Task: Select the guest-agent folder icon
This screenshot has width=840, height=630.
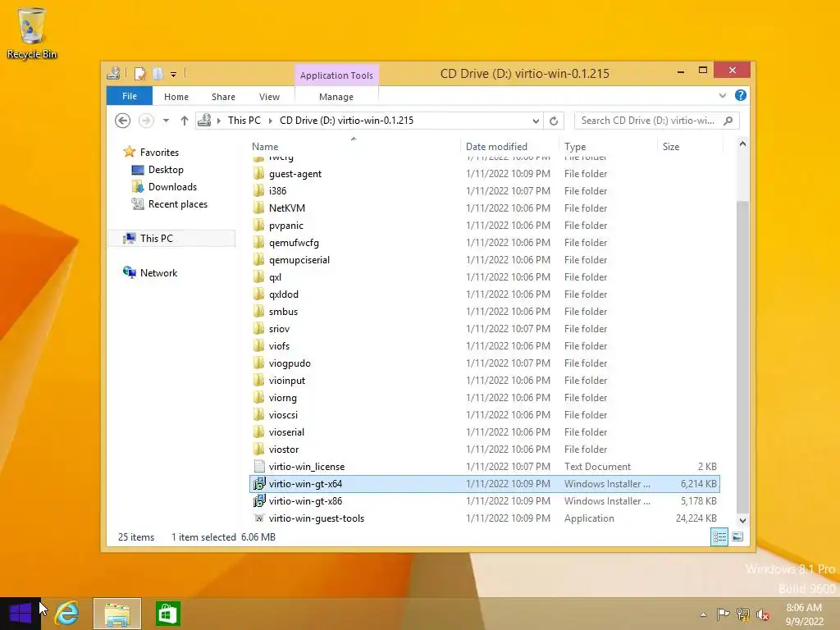Action: 258,174
